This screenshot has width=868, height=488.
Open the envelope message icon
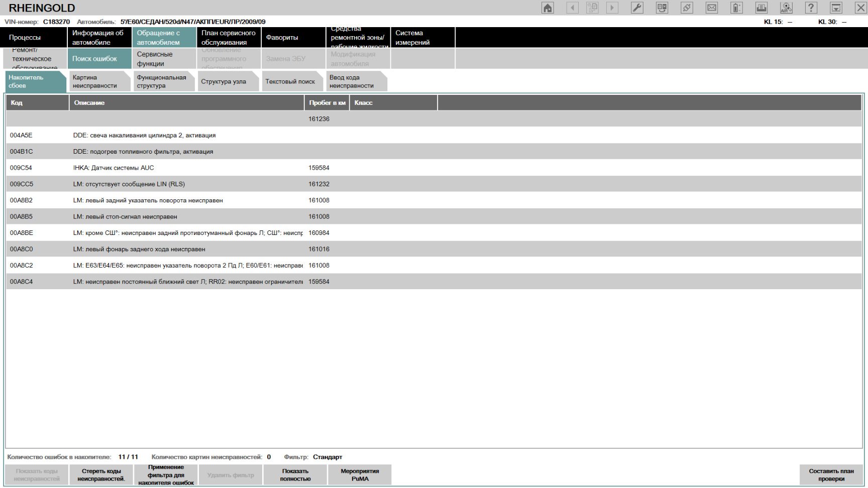point(712,8)
